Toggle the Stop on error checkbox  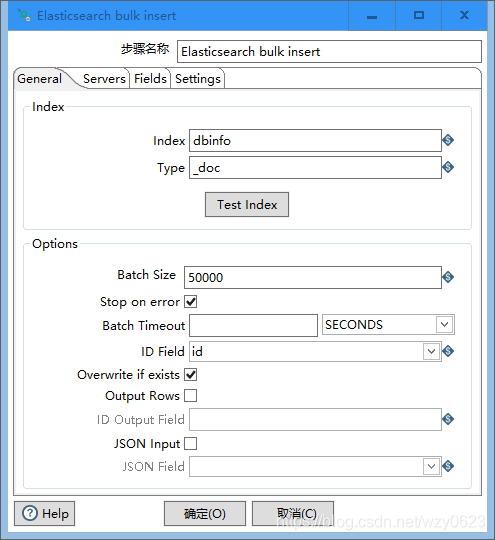point(190,302)
